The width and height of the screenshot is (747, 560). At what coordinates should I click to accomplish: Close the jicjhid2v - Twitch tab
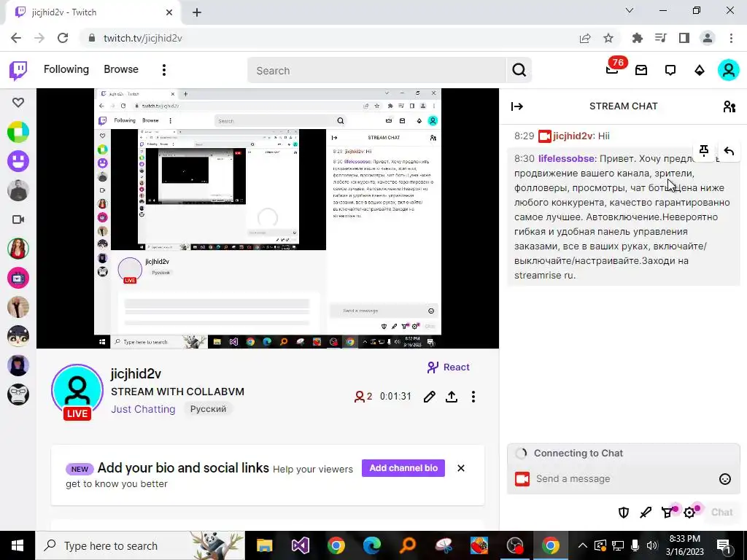169,12
